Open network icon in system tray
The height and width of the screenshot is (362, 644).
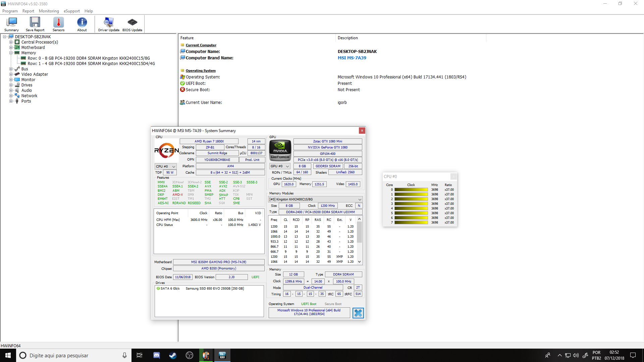click(568, 355)
